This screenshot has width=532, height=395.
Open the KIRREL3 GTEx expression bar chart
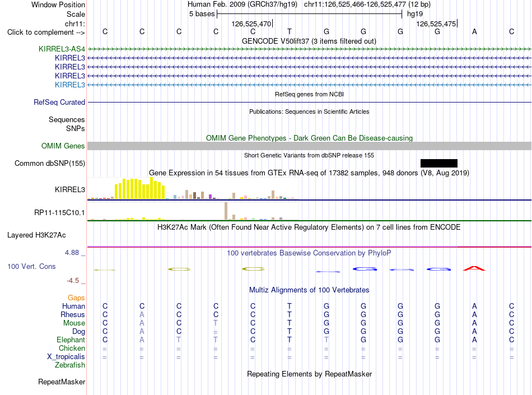pyautogui.click(x=193, y=188)
